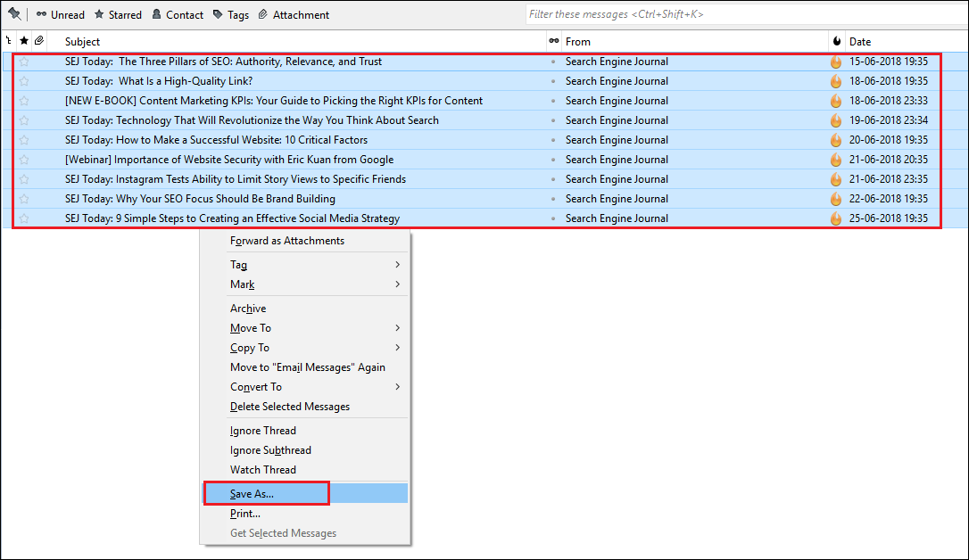Star the 9 Simple Steps Social Media message
Screen dimensions: 969x560
[24, 218]
